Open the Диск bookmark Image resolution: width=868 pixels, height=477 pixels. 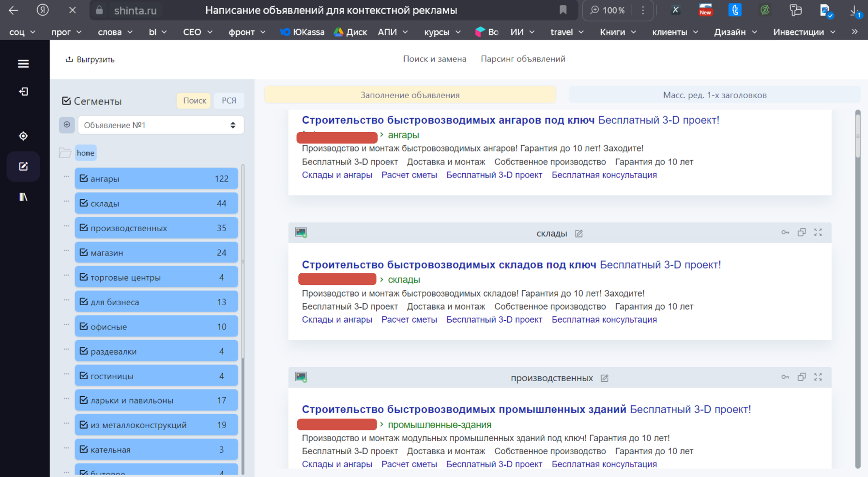[x=350, y=32]
